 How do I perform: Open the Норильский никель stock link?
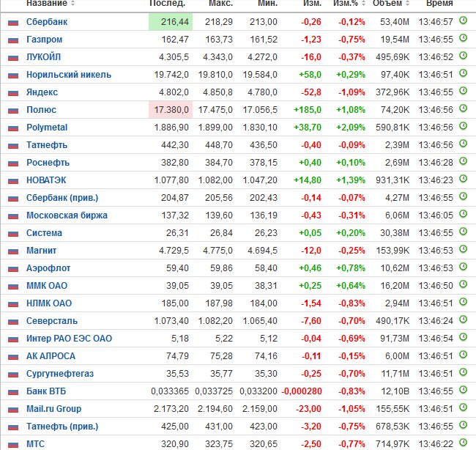coord(69,75)
